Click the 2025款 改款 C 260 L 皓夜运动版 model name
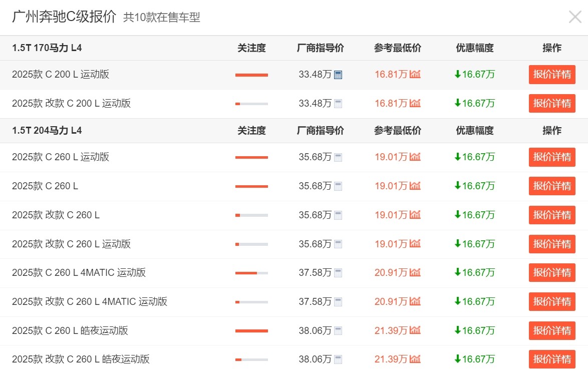588x370 pixels. coord(81,359)
